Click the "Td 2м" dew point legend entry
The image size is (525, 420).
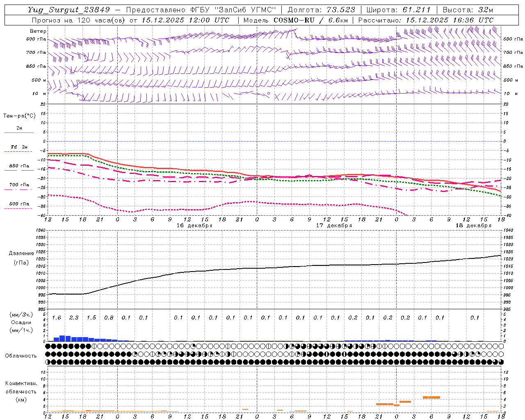click(19, 147)
